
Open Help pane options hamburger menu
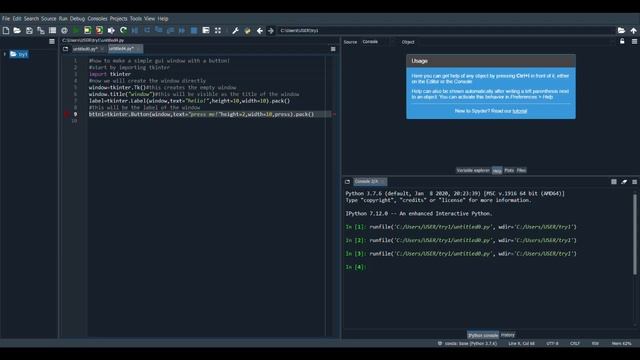click(x=634, y=41)
